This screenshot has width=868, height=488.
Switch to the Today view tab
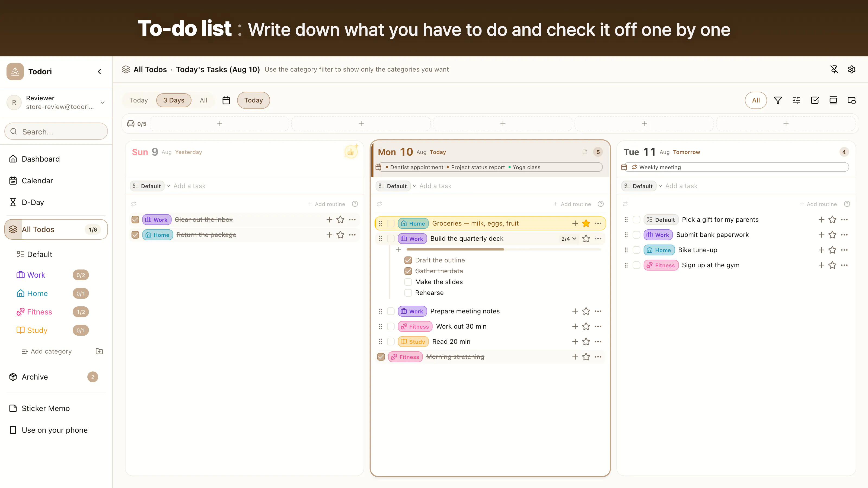pyautogui.click(x=139, y=100)
